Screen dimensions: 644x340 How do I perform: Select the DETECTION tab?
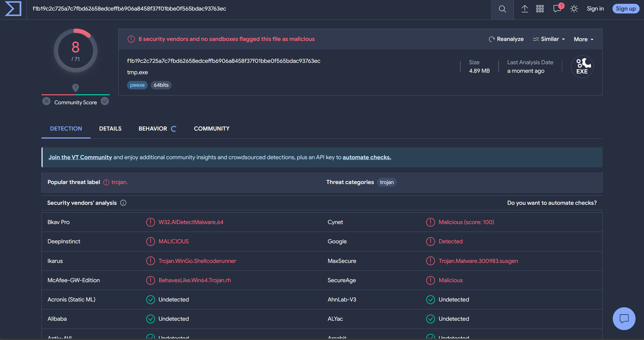tap(66, 129)
